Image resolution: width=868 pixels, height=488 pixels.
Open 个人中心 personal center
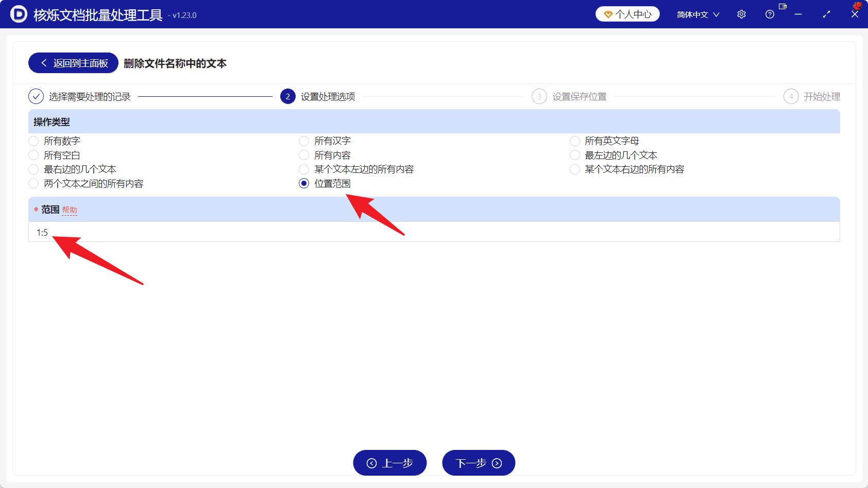(x=627, y=14)
